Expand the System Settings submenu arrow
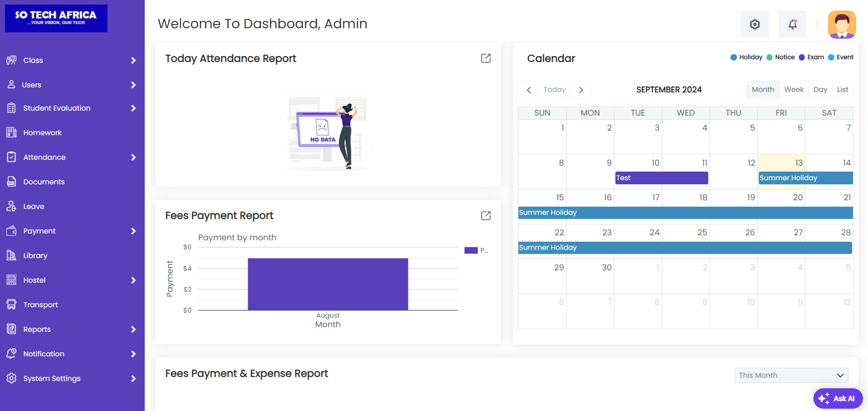This screenshot has height=411, width=868. (133, 379)
